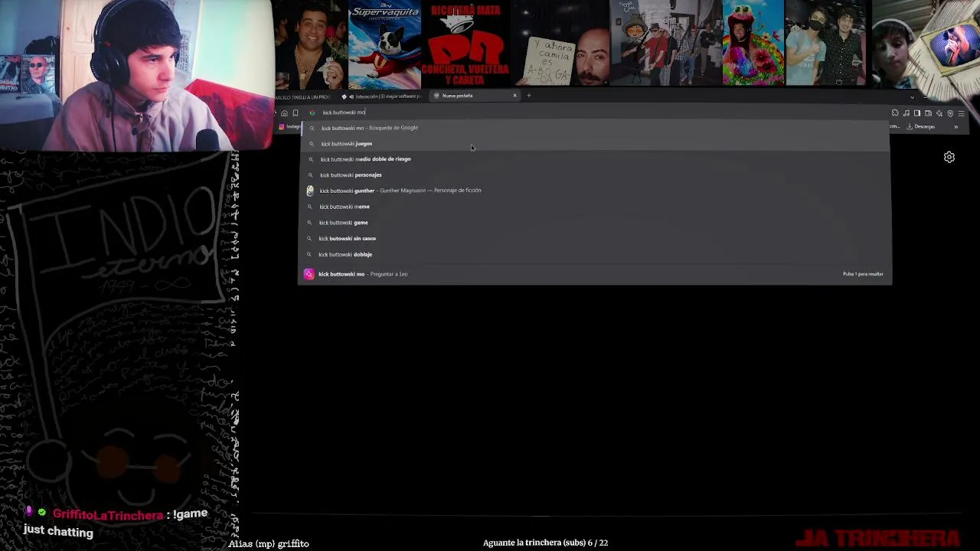The width and height of the screenshot is (980, 551).
Task: Open the browser hamburger main menu
Action: (x=962, y=113)
